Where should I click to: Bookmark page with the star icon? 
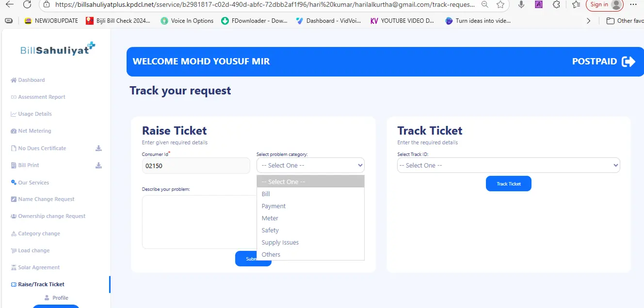(500, 4)
